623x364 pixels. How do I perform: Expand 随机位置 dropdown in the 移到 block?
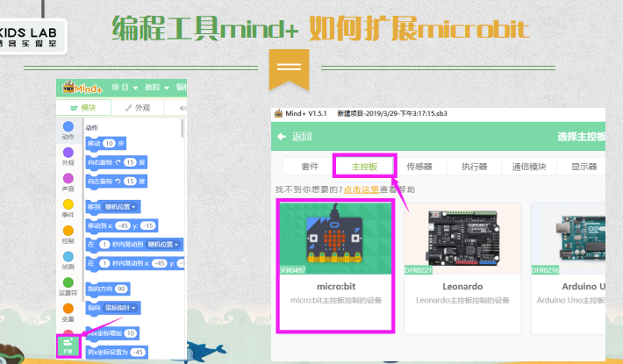(x=119, y=207)
